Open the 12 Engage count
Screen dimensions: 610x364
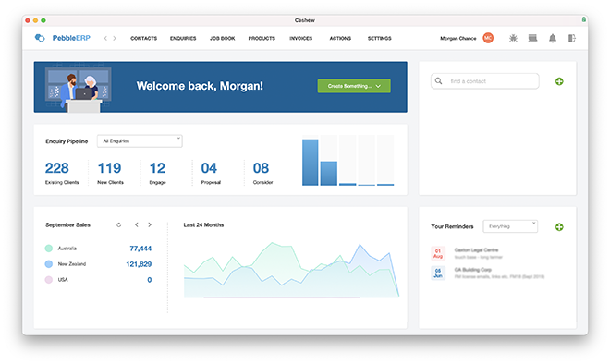[x=157, y=168]
